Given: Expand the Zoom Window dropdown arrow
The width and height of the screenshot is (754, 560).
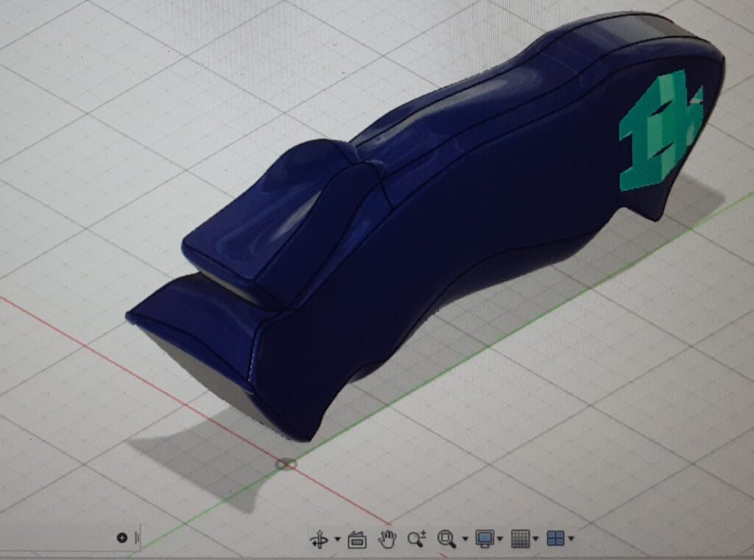Looking at the screenshot, I should tap(465, 539).
